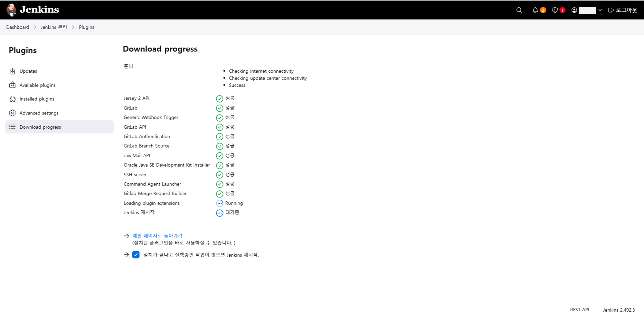Click success checkmark for GitLab Branch Source

point(220,146)
